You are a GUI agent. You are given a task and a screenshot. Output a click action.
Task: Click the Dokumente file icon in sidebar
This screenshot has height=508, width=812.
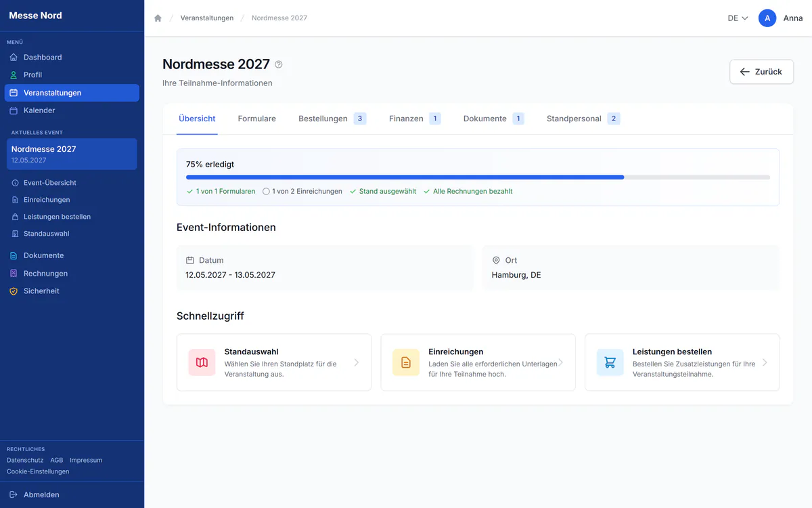coord(14,256)
